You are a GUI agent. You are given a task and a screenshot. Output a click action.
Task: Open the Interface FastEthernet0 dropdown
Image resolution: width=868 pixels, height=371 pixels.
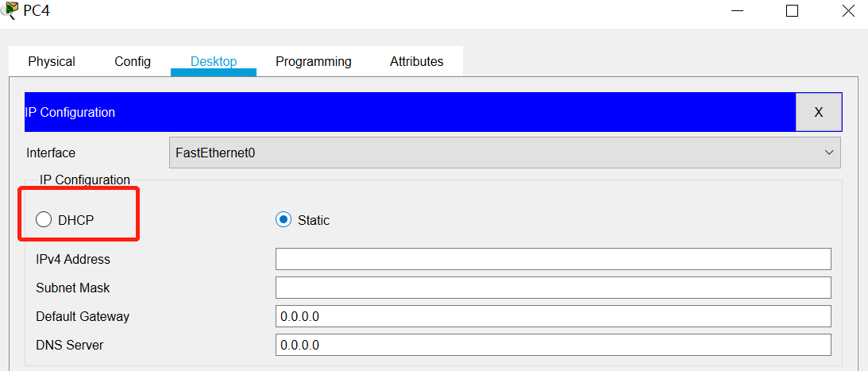(x=504, y=153)
